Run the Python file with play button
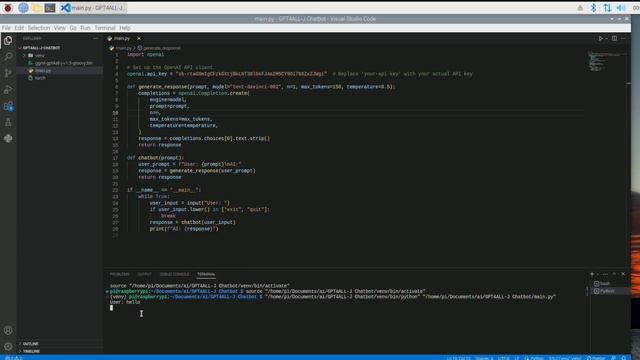The width and height of the screenshot is (640, 360). click(x=600, y=38)
